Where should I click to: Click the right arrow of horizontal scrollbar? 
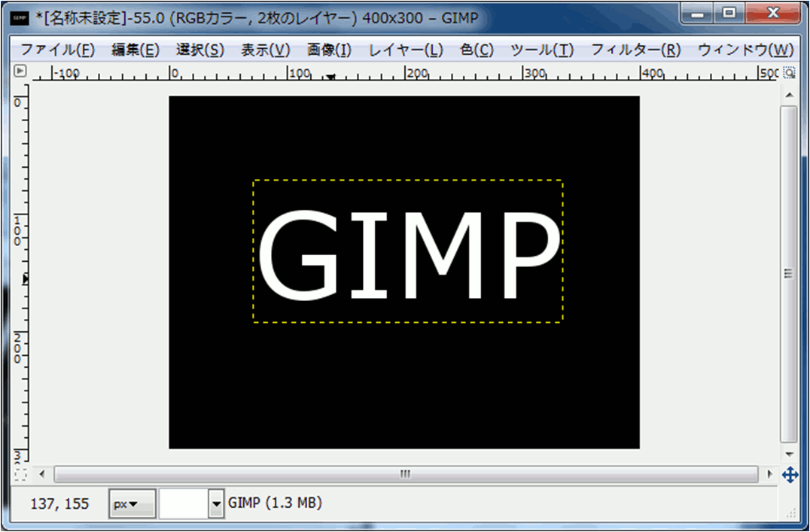(769, 475)
